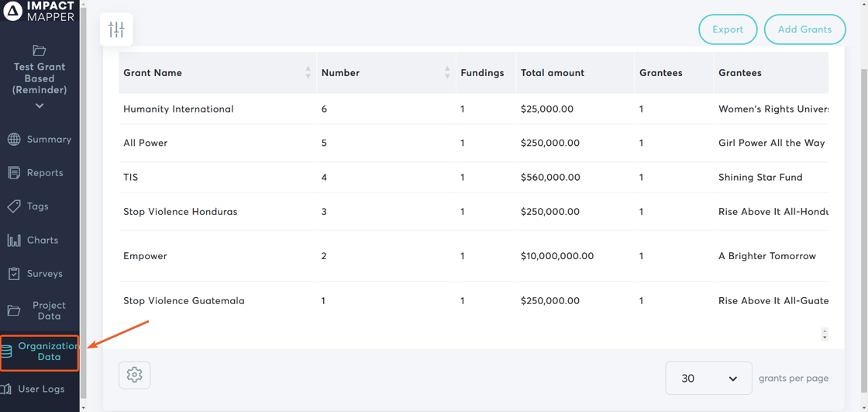Click the Add Grants button

pos(804,29)
